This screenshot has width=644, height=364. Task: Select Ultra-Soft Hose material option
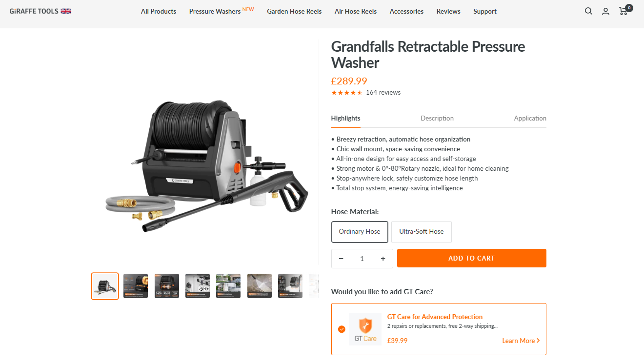tap(422, 232)
